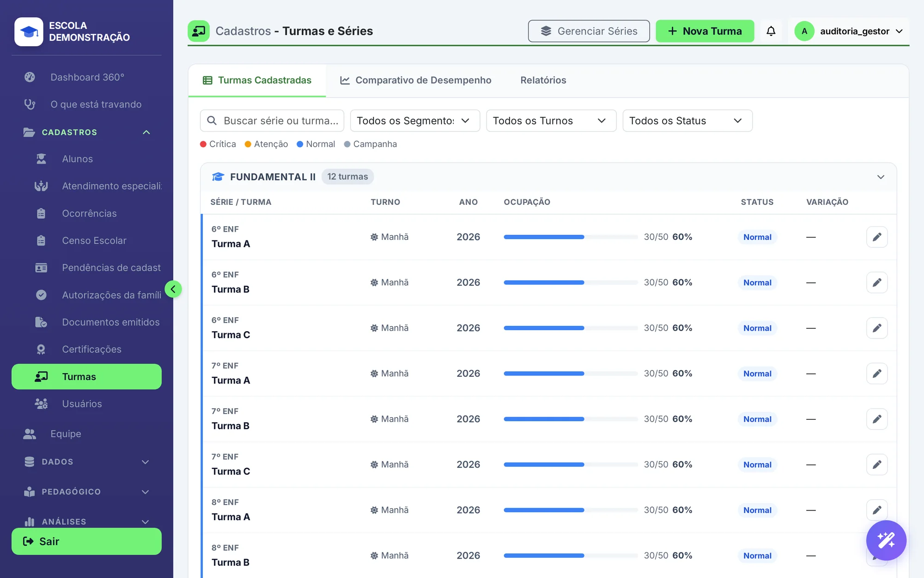Open Dashboard 360° in sidebar

pyautogui.click(x=86, y=77)
